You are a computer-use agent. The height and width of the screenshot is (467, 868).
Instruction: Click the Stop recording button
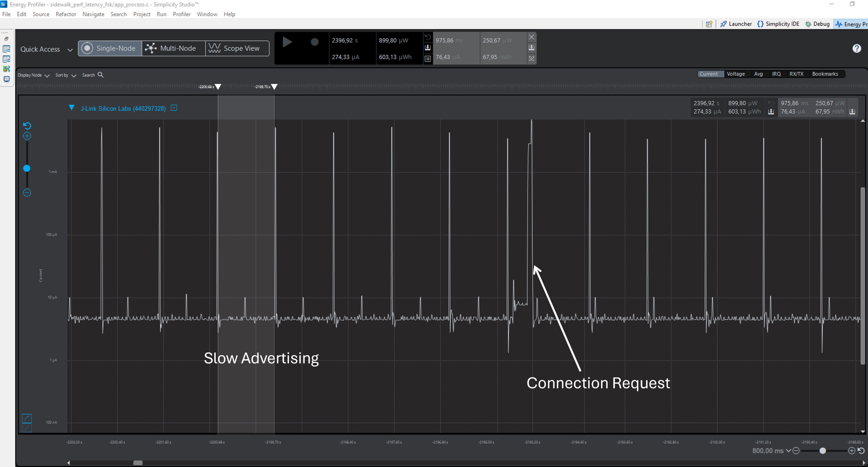[x=314, y=42]
